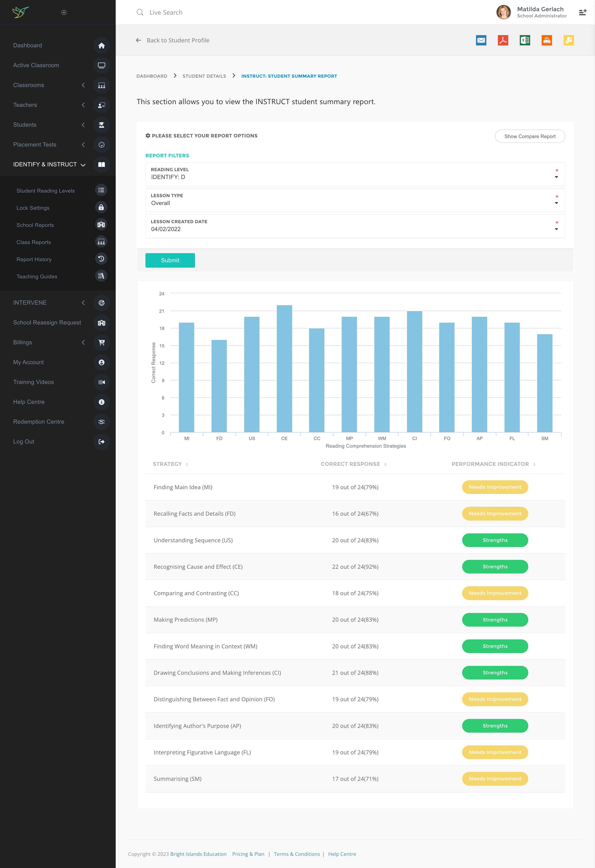Open Student Reading Levels menu item
Viewport: 595px width, 868px height.
click(45, 191)
